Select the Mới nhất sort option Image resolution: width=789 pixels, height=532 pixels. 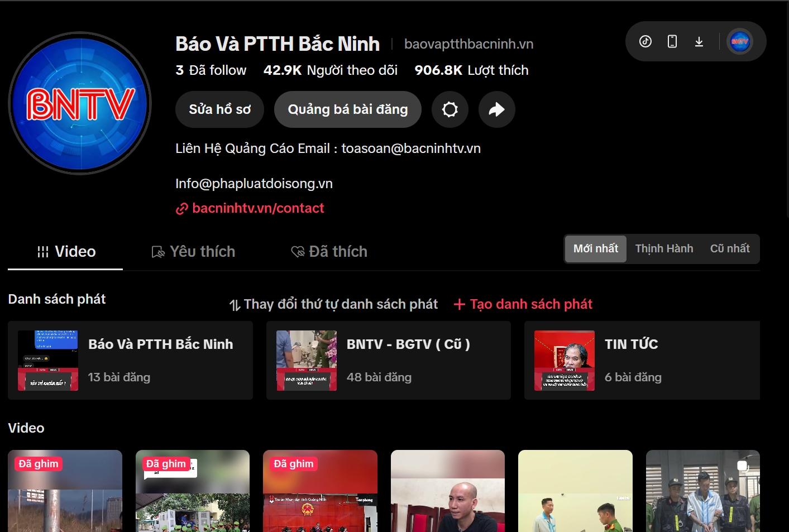(x=596, y=248)
